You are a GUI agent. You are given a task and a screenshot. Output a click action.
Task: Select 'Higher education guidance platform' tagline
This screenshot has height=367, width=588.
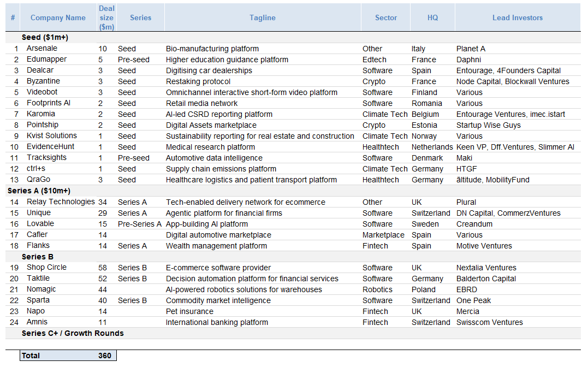[x=227, y=60]
